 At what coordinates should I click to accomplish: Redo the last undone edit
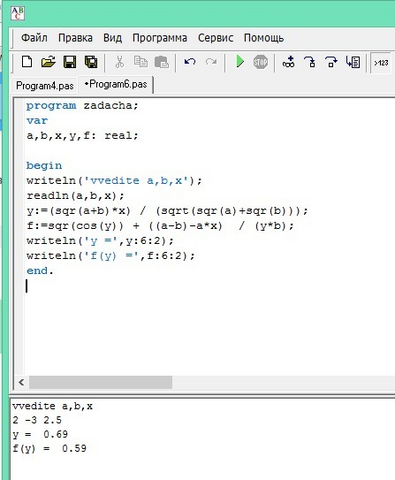[211, 62]
